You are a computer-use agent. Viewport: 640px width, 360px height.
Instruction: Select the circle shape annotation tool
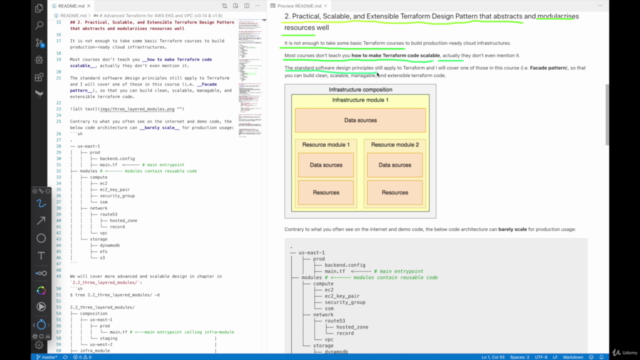point(41,238)
